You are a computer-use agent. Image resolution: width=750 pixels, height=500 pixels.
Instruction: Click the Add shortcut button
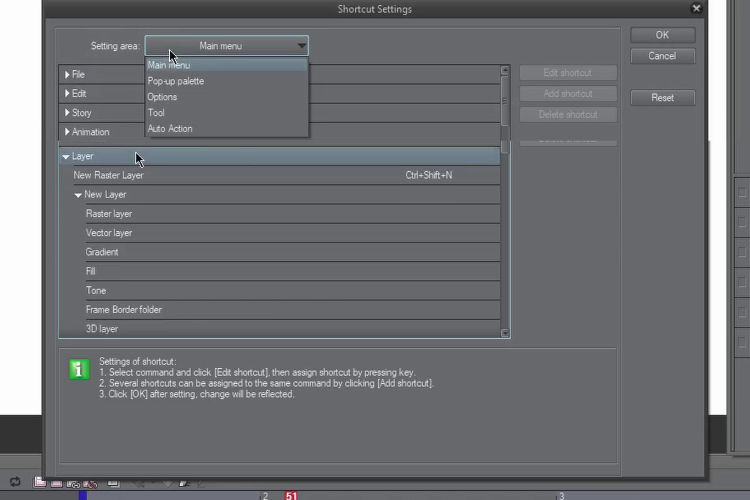click(x=568, y=94)
